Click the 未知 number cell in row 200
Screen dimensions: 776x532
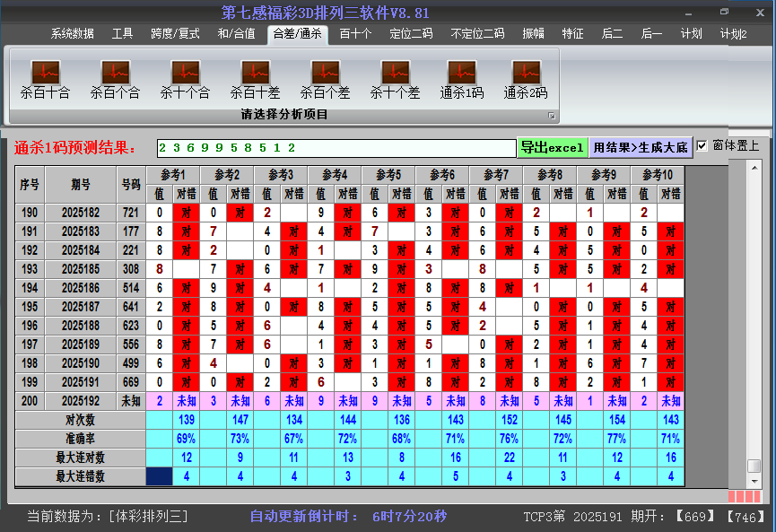pos(131,401)
